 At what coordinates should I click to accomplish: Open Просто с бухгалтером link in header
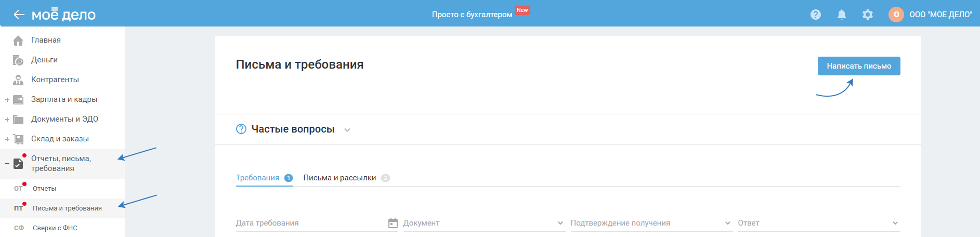(x=472, y=15)
